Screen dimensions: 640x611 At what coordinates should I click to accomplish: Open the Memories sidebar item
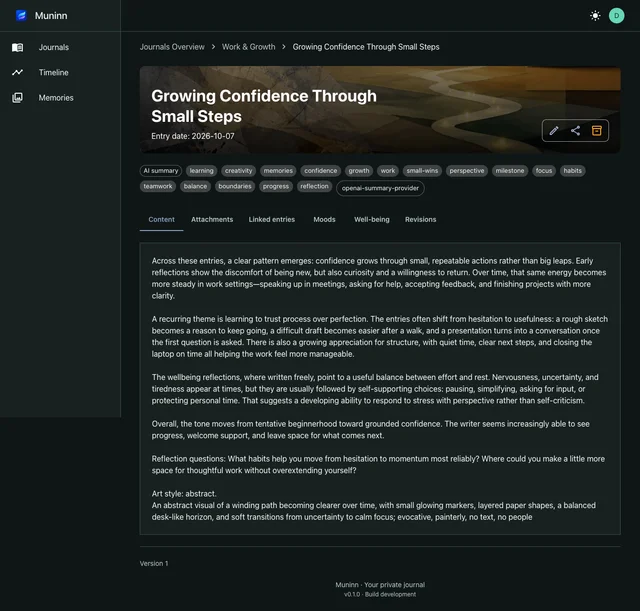[60, 98]
